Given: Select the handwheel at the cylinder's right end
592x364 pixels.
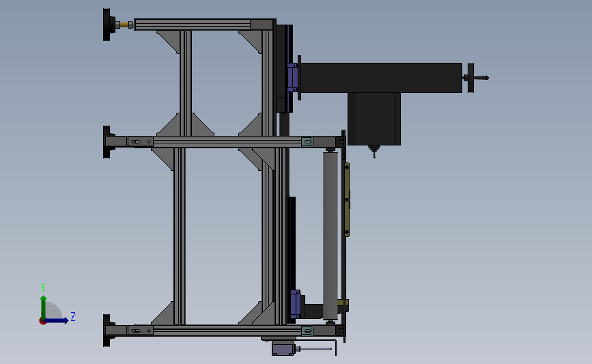Looking at the screenshot, I should (471, 78).
